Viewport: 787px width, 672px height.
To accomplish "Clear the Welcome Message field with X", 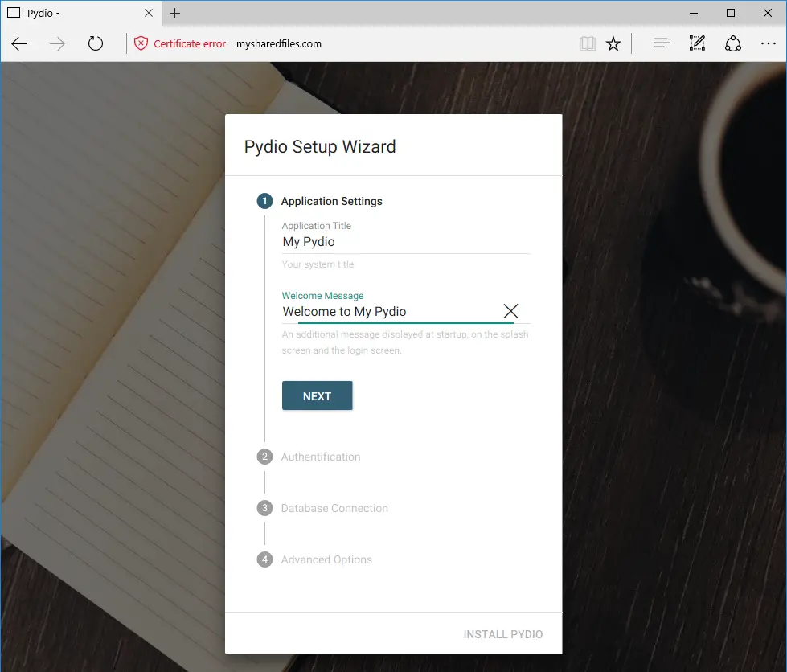I will (510, 311).
